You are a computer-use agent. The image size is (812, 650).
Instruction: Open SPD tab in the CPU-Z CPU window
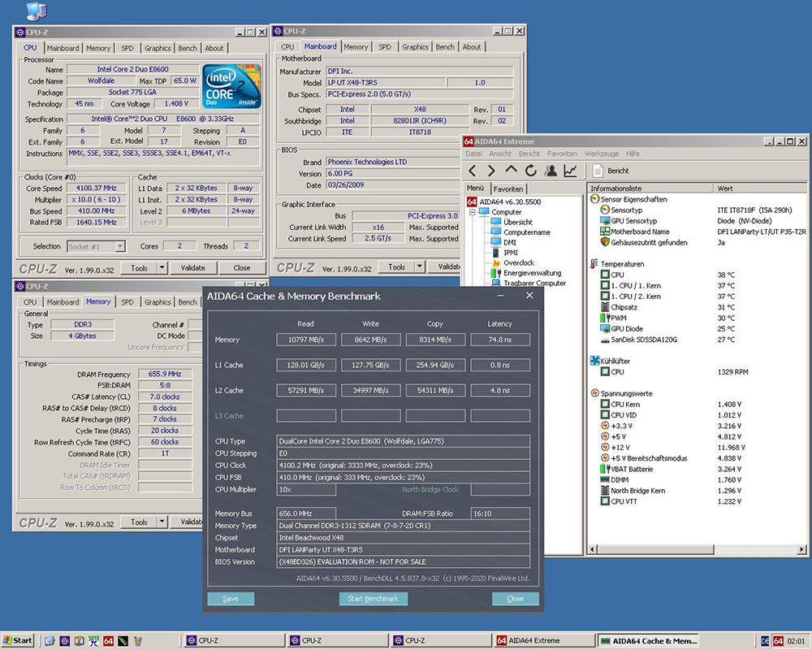coord(127,48)
